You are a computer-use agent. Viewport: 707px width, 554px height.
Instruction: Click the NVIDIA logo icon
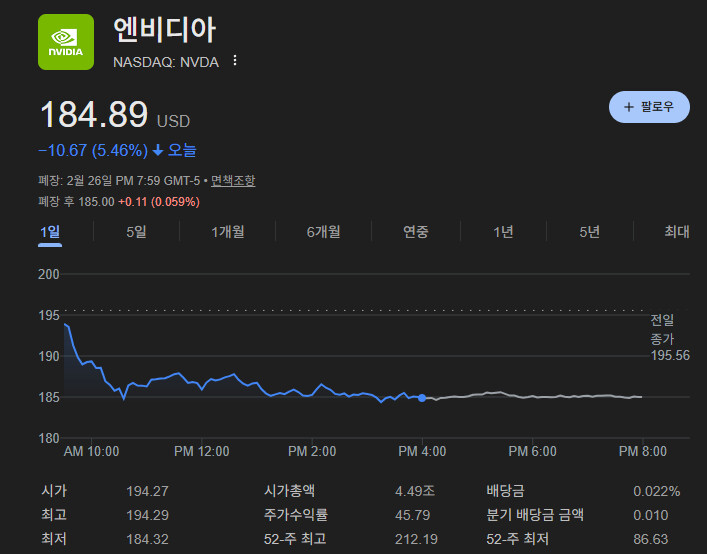point(66,42)
